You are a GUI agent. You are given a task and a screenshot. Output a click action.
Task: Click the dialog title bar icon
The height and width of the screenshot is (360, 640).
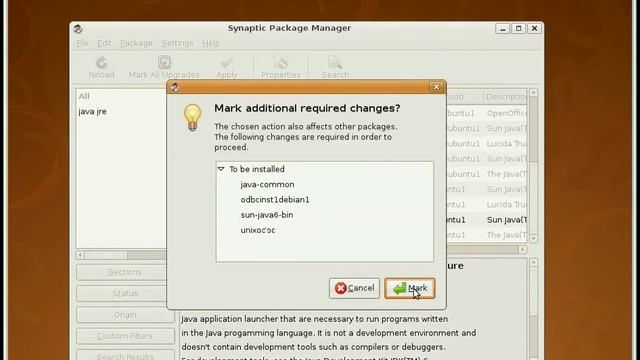click(175, 87)
